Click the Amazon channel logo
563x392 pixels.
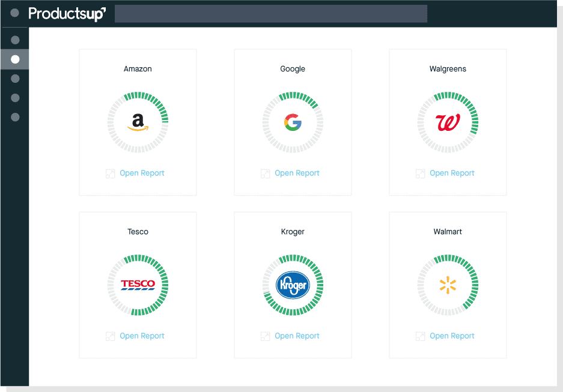138,122
